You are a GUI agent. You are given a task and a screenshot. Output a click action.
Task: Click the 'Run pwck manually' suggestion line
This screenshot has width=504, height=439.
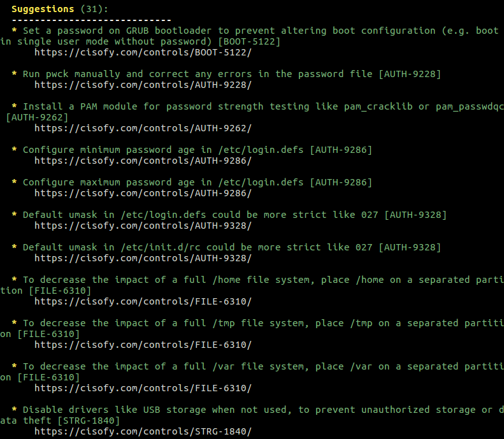point(231,74)
